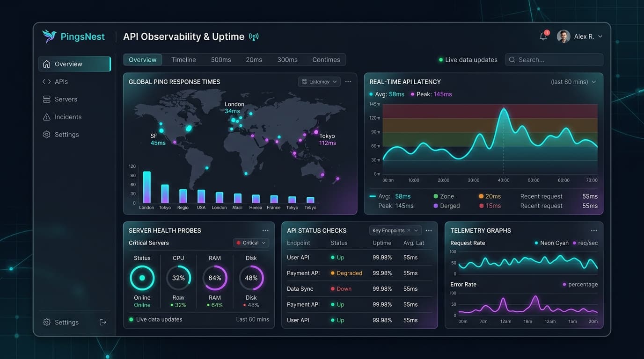Image resolution: width=644 pixels, height=359 pixels.
Task: Switch to the Timeline tab
Action: pyautogui.click(x=183, y=60)
